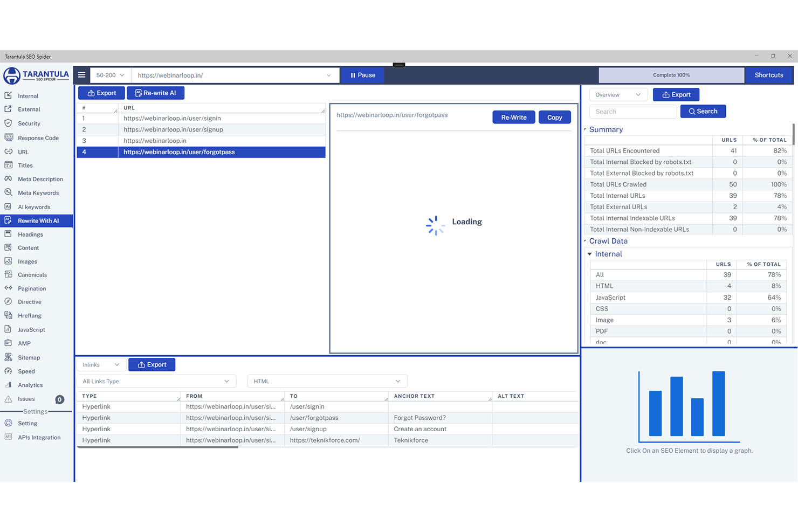Select the https://webinarloop.in/user/signup row
Image resolution: width=798 pixels, height=532 pixels.
coord(201,129)
